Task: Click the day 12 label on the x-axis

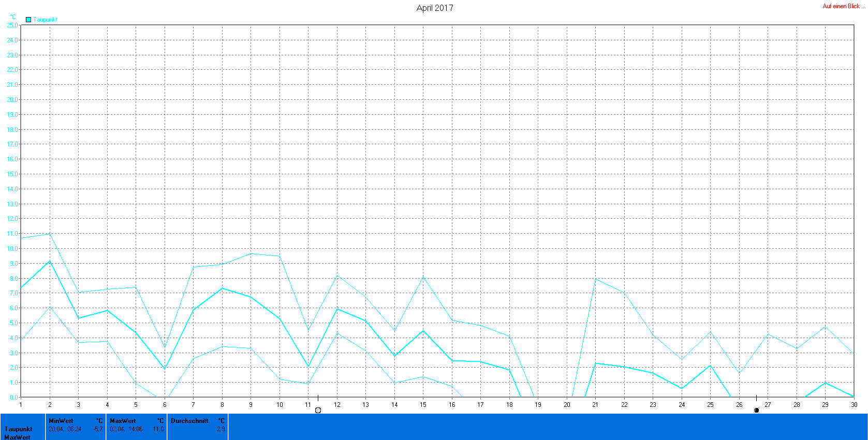Action: point(337,405)
